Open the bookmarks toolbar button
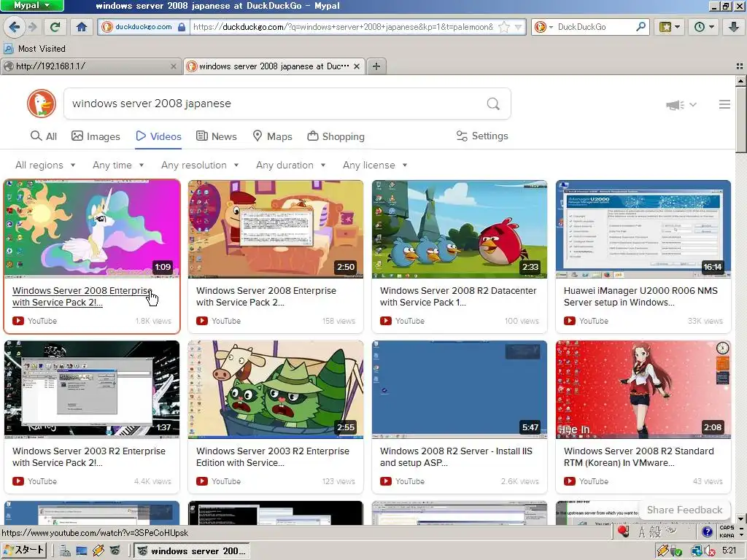Viewport: 747px width, 560px height. (x=670, y=27)
